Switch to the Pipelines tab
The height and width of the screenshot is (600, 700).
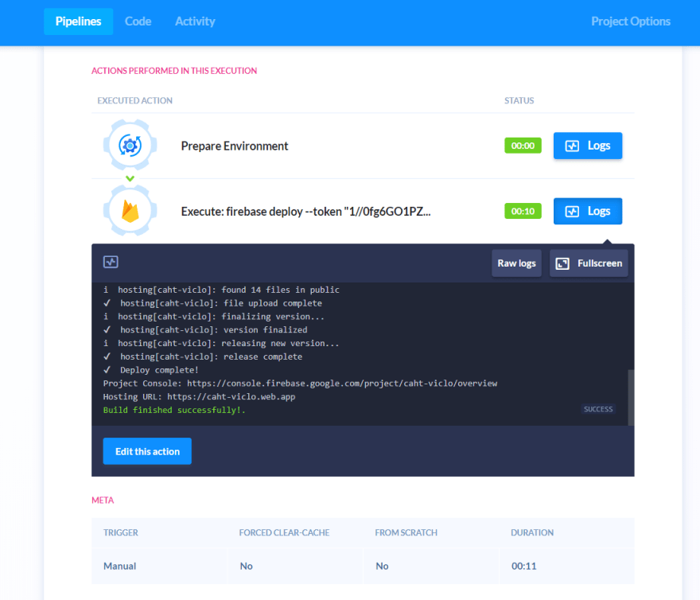78,21
